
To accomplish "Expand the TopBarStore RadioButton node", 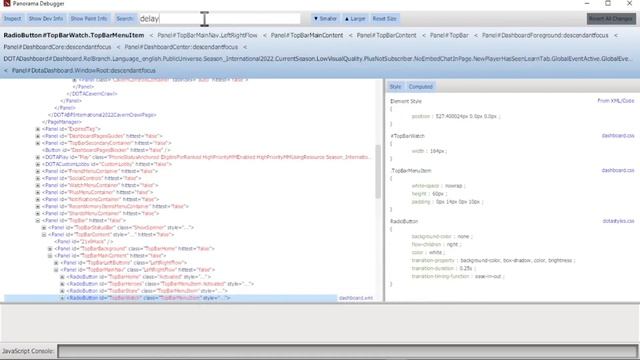I will 62,291.
